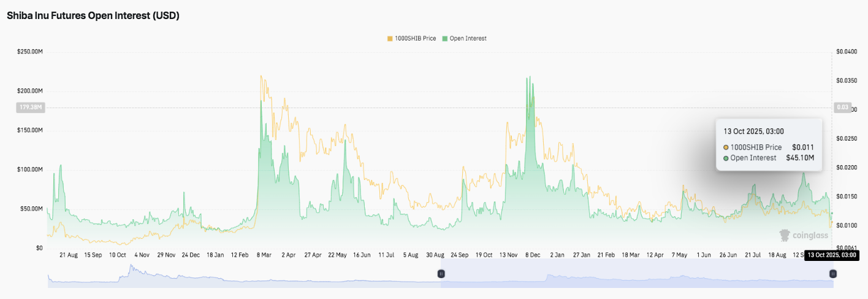This screenshot has height=299, width=868.
Task: Click the 27 Jan date on the x-axis
Action: pyautogui.click(x=582, y=255)
